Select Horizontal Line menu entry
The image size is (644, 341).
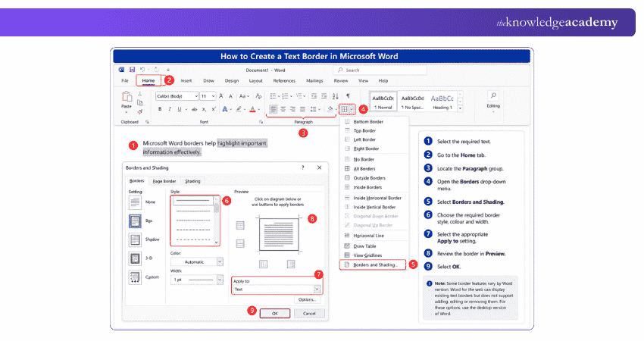368,236
